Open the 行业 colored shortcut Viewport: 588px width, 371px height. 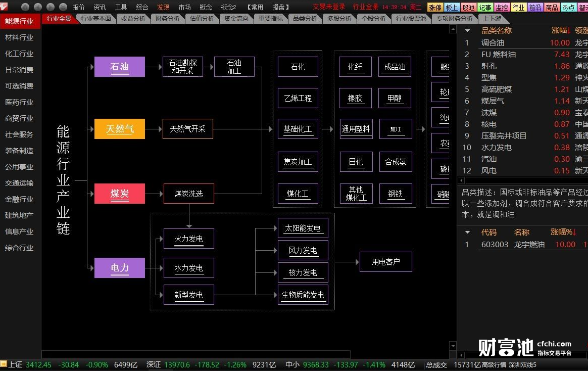coord(518,7)
